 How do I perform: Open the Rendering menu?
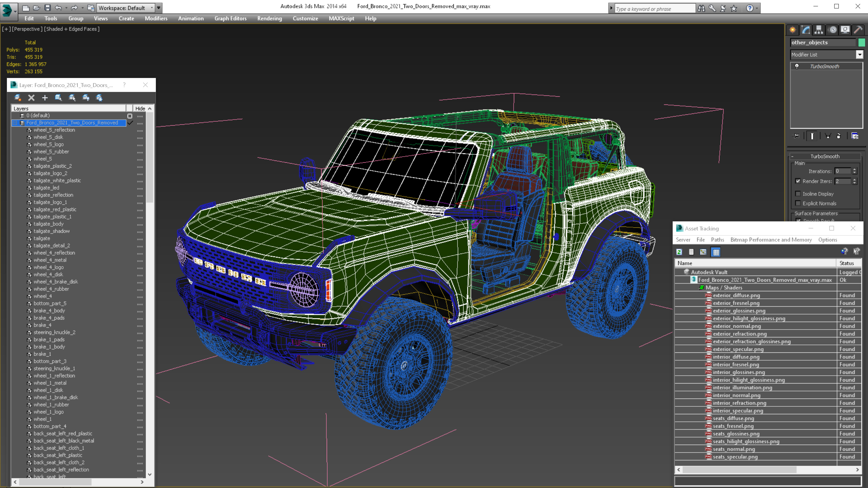[269, 18]
